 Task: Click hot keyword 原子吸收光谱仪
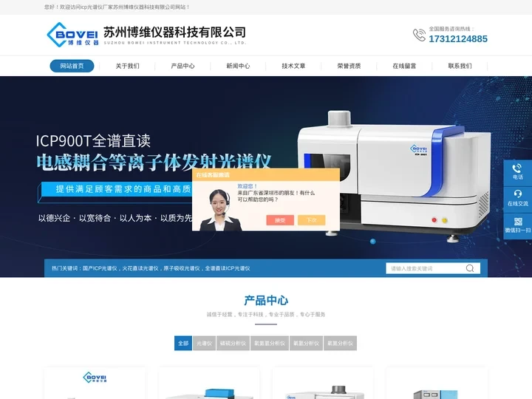[x=182, y=268]
